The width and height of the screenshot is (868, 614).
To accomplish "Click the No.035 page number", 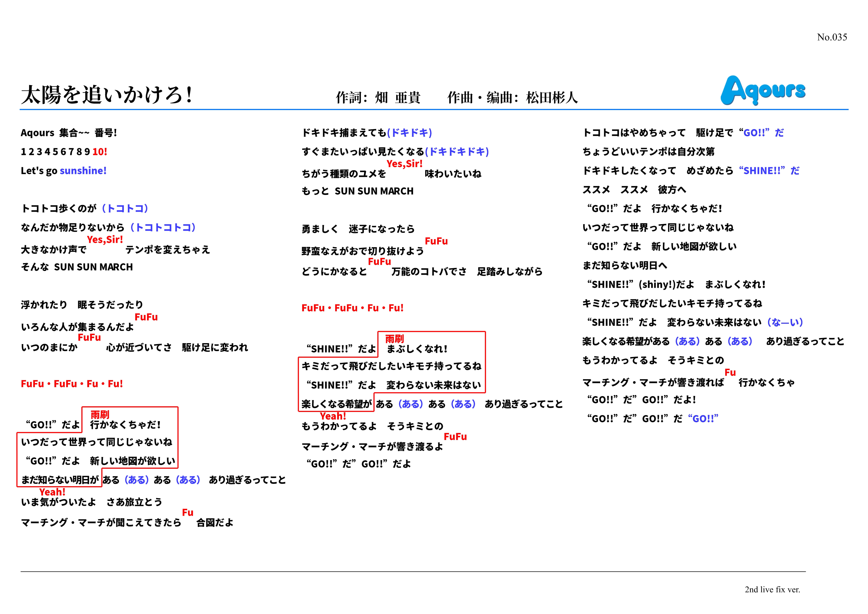I will (832, 37).
